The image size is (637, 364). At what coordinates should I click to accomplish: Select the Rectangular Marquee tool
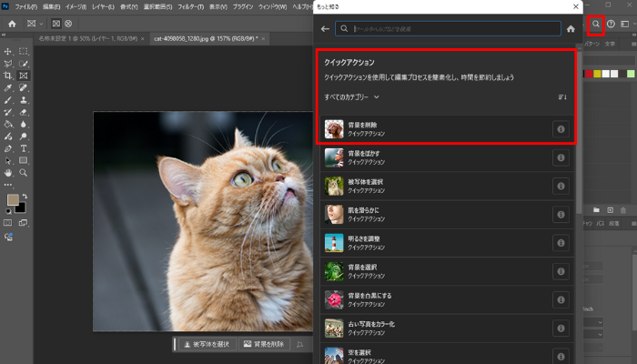pos(24,52)
